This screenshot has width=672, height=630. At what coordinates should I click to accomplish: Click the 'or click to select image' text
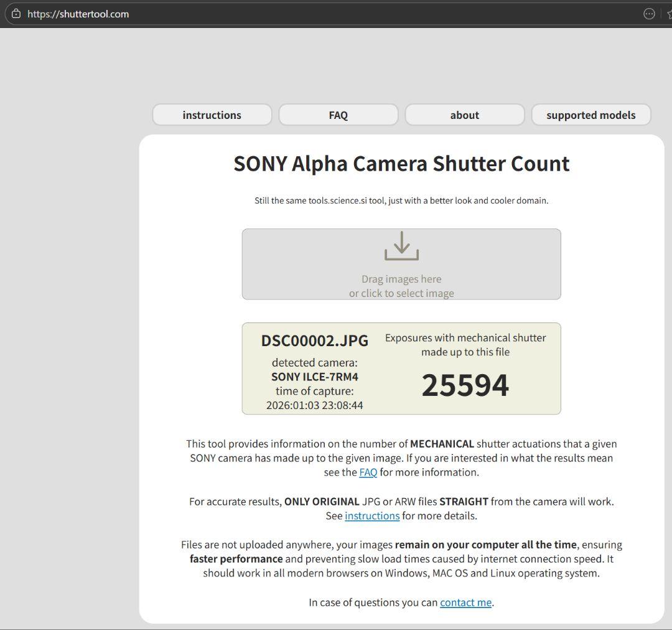coord(401,293)
